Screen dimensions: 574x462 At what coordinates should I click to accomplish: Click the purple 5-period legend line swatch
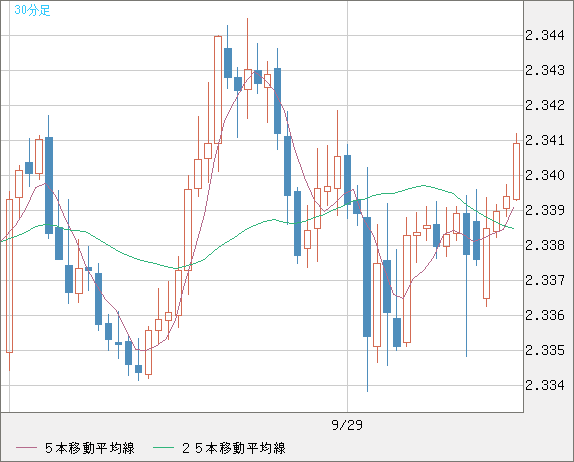26,448
